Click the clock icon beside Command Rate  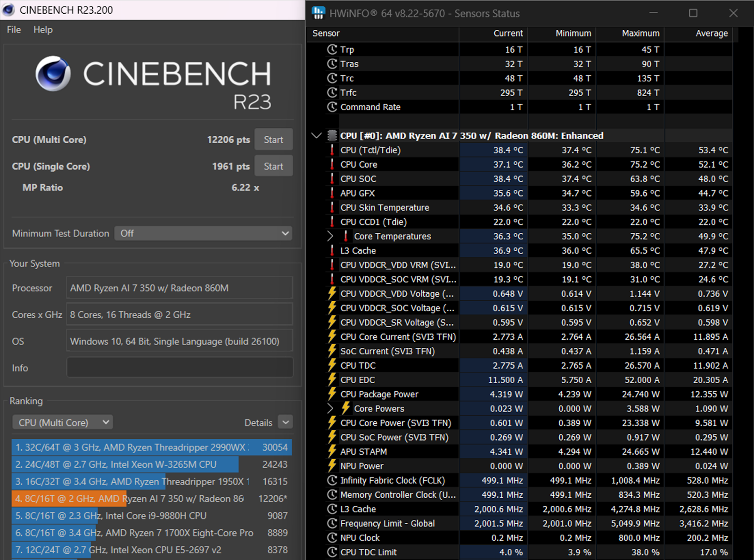click(x=332, y=107)
